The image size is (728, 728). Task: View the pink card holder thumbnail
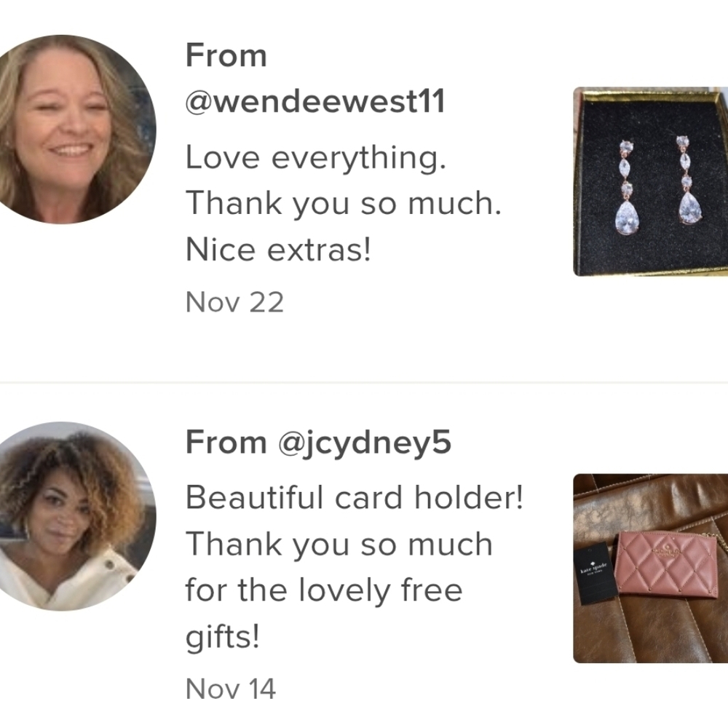650,569
